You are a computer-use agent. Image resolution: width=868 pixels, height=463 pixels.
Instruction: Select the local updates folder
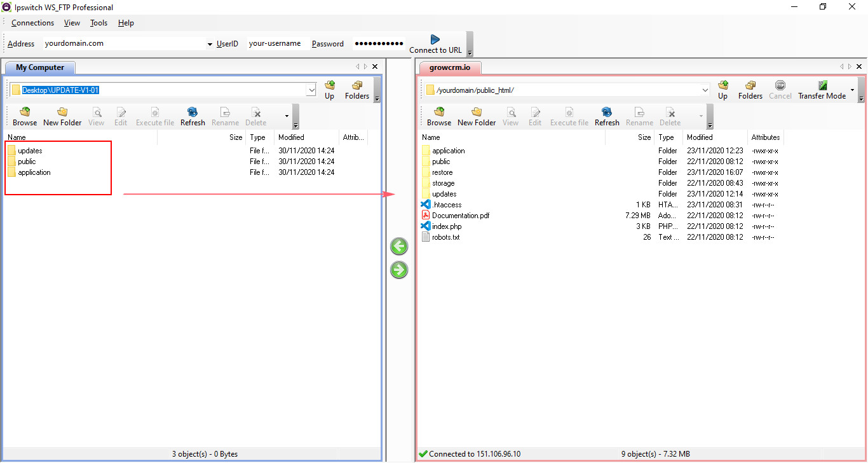click(x=25, y=151)
